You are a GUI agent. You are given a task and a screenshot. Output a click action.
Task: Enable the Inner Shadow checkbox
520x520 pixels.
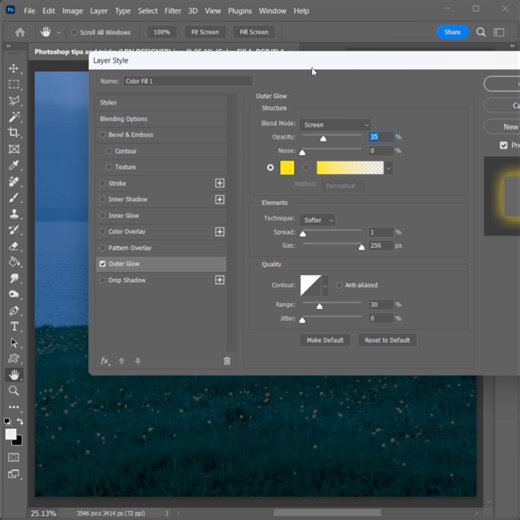(x=102, y=199)
